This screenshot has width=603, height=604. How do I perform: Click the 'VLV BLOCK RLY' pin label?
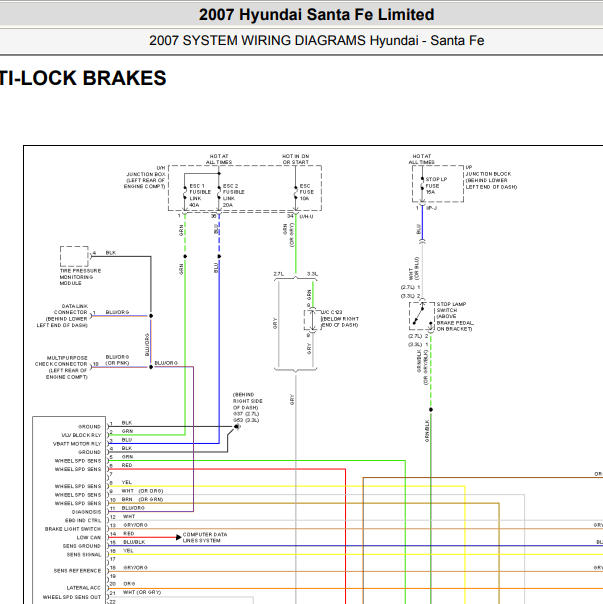coord(81,435)
